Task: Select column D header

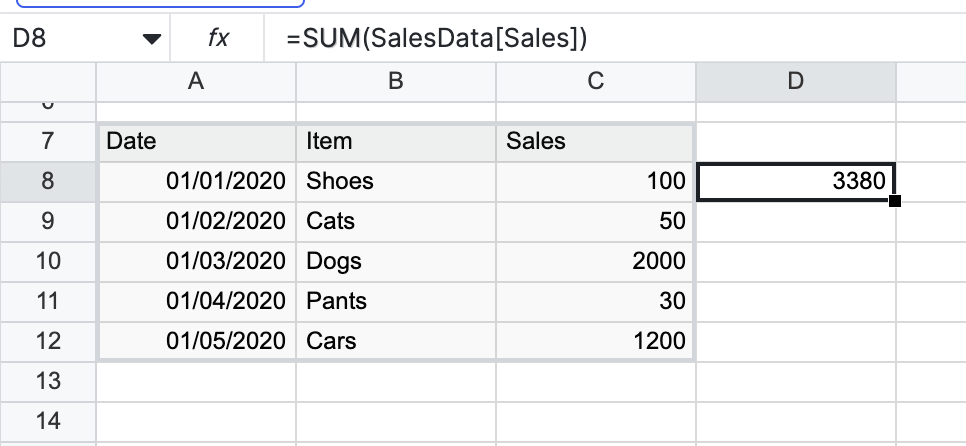Action: click(x=796, y=83)
